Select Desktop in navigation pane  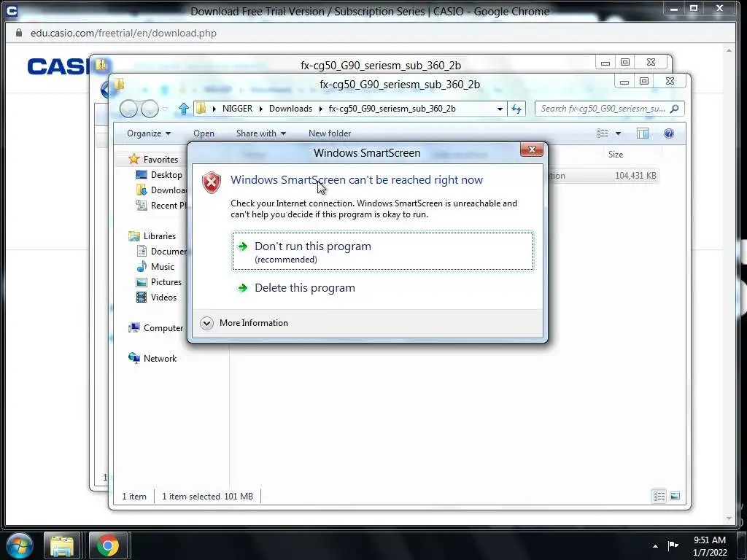coord(166,175)
